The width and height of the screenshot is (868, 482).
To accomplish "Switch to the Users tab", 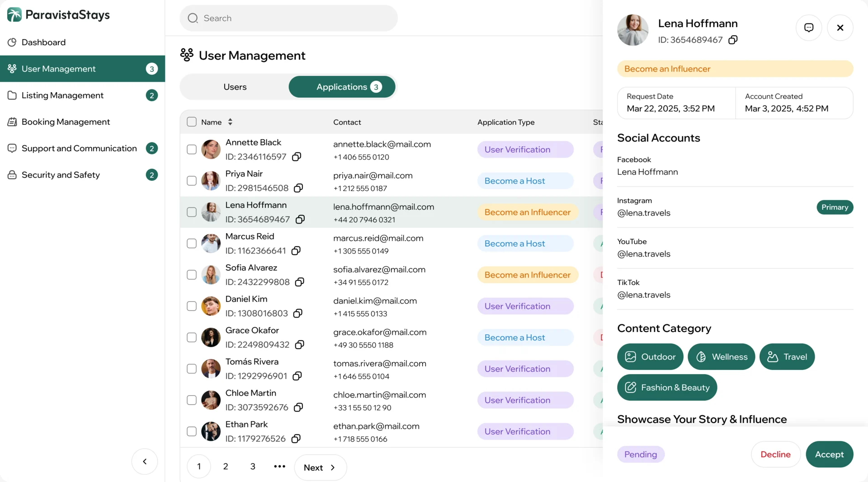I will [x=235, y=87].
